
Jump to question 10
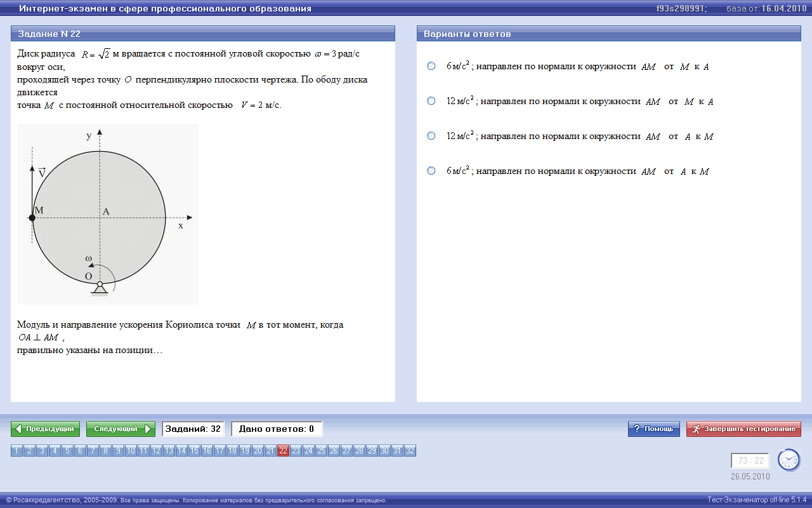point(131,451)
